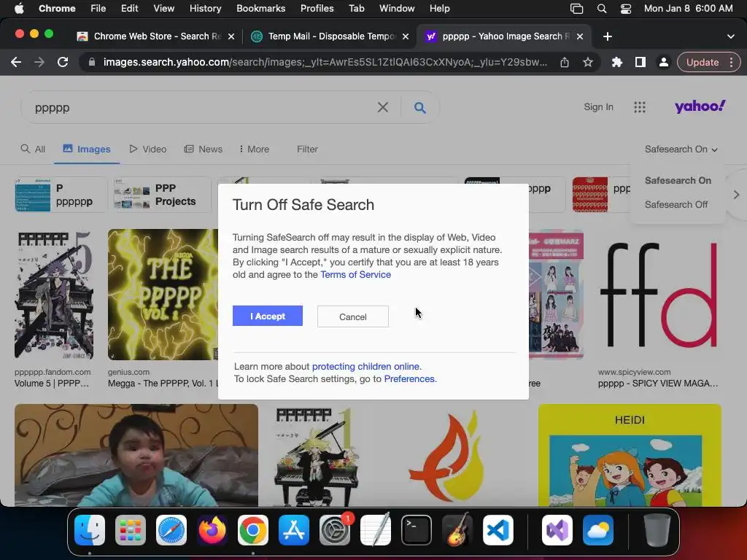
Task: Toggle the Chrome side panel icon
Action: click(640, 63)
